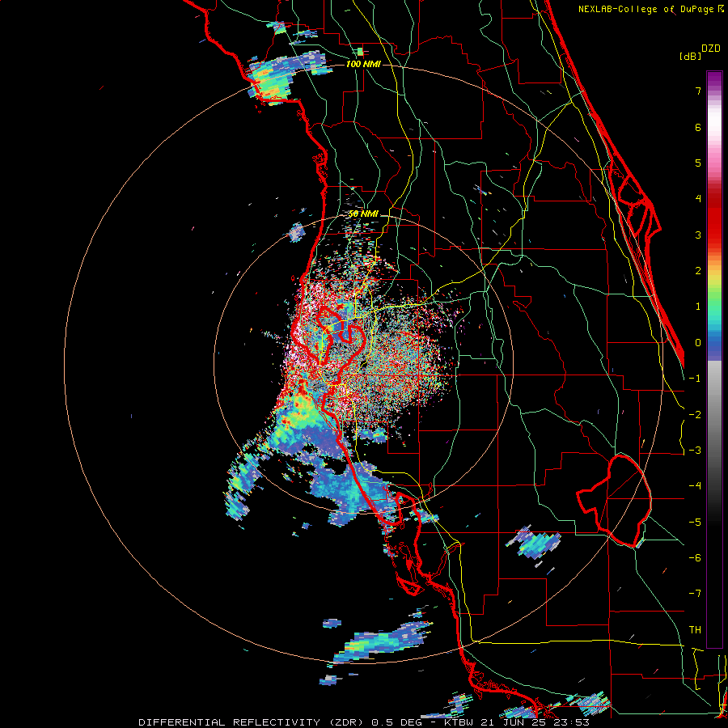The width and height of the screenshot is (728, 728).
Task: Click the -2 value on the color scale
Action: 695,414
